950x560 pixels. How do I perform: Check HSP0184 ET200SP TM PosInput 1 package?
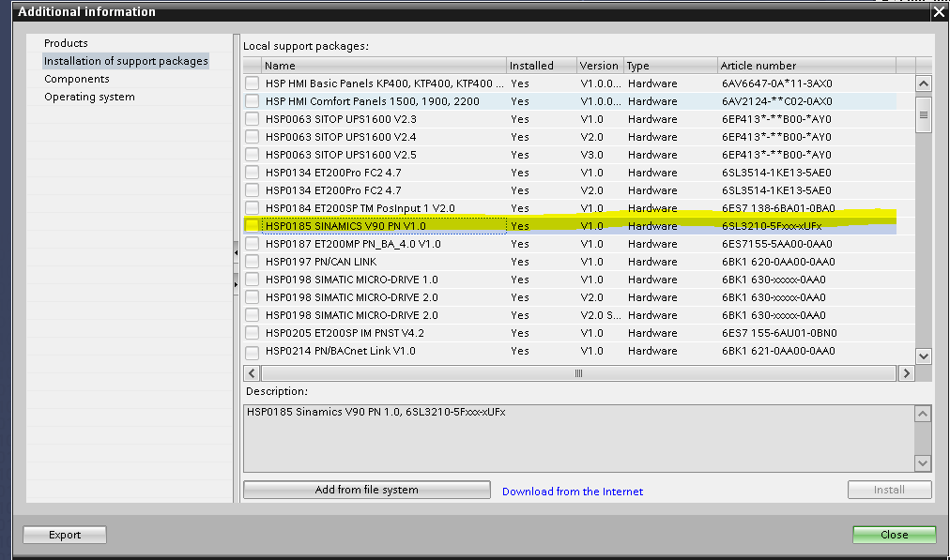252,208
